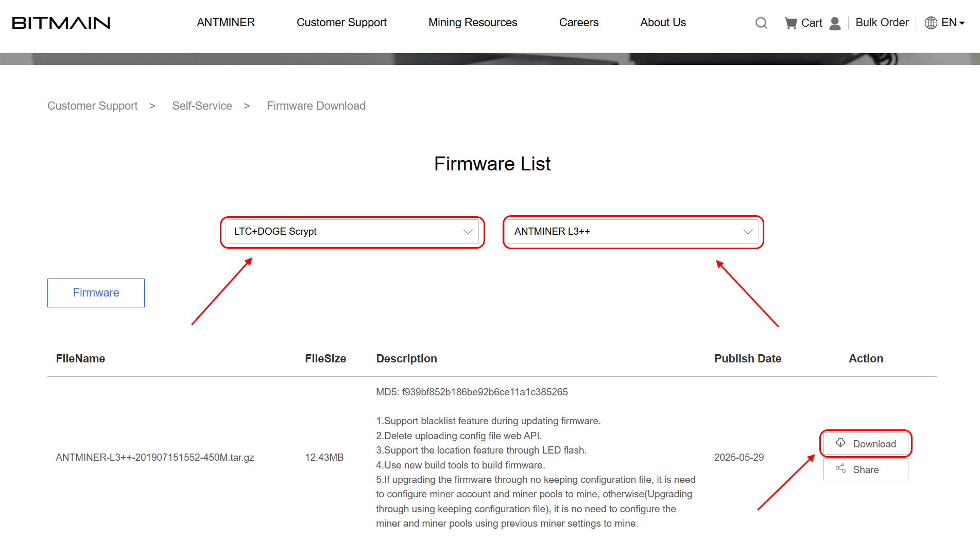Go to Customer Support breadcrumb link

coord(92,106)
